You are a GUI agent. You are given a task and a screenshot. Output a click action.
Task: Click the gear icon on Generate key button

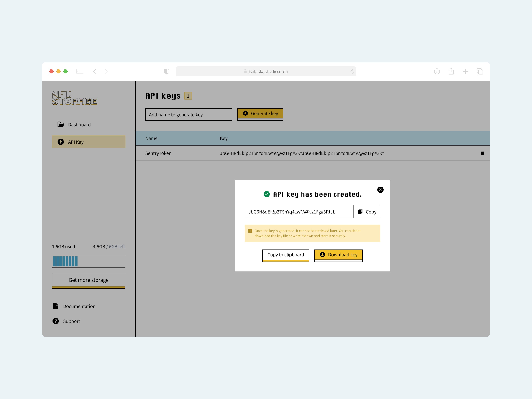point(246,113)
